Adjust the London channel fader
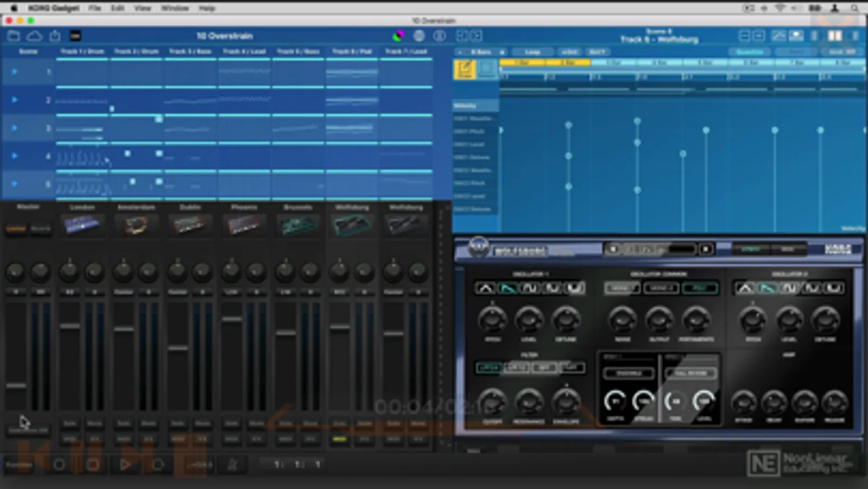 (70, 325)
